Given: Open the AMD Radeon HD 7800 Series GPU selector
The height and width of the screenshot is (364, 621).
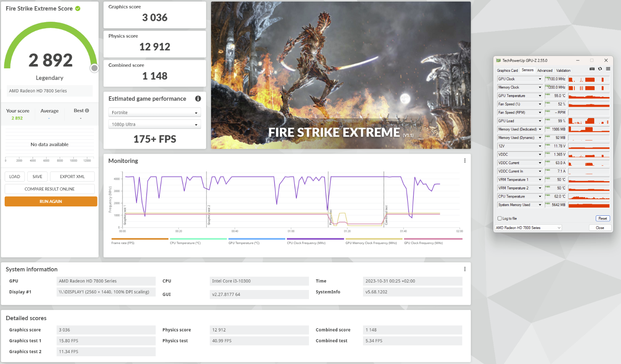Looking at the screenshot, I should point(528,228).
